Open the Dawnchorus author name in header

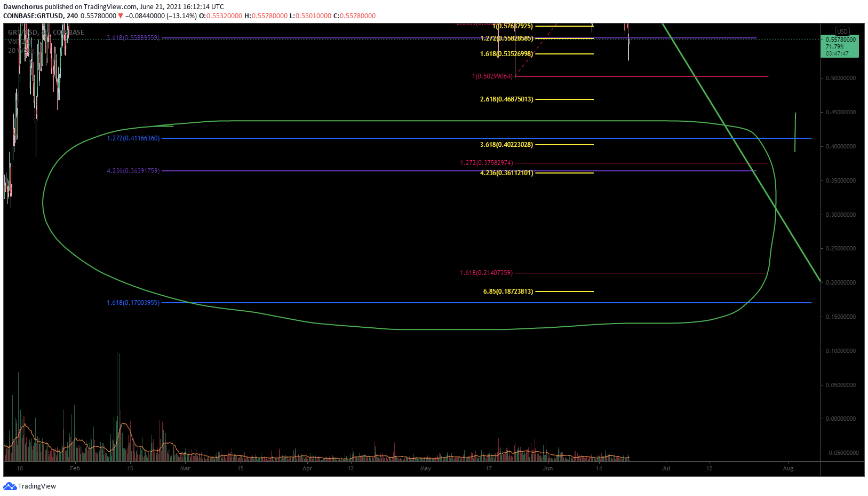(x=23, y=7)
